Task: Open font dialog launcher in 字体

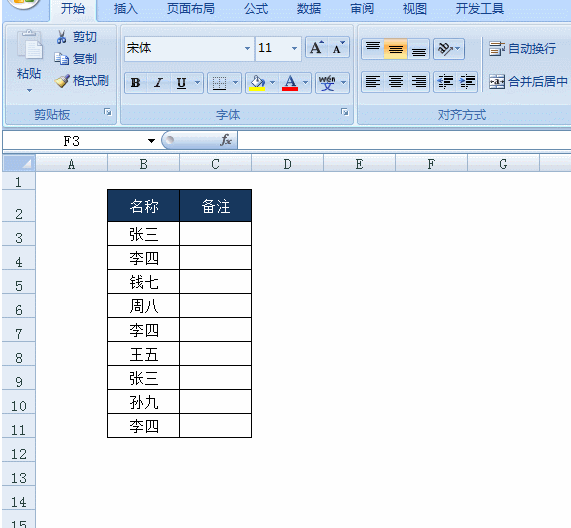Action: coord(344,112)
